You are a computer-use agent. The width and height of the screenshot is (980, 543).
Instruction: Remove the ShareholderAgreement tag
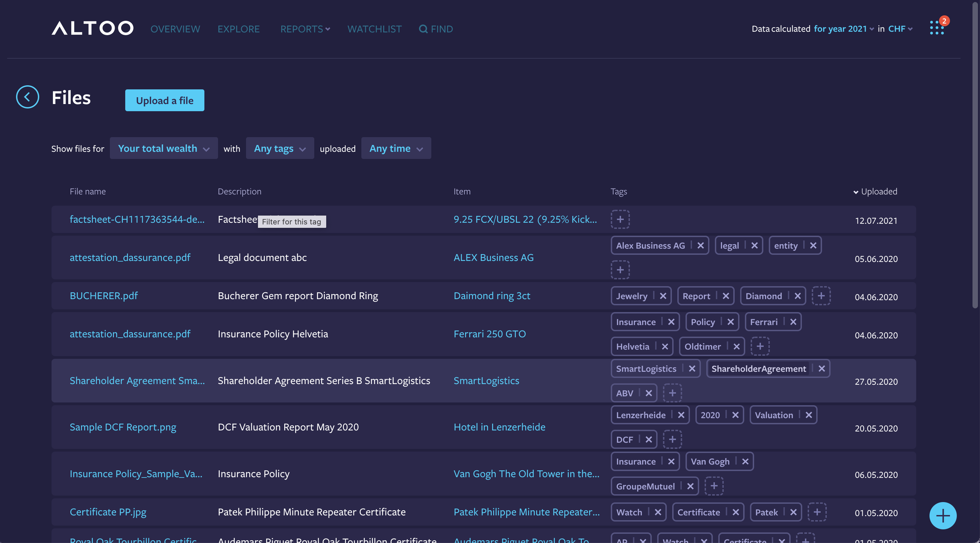[821, 368]
